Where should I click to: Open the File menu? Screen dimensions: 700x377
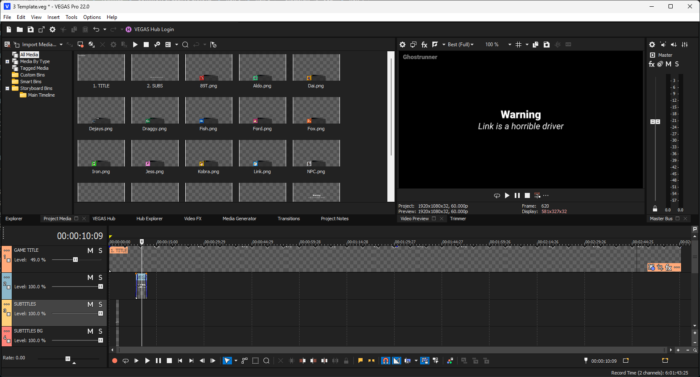click(x=7, y=17)
